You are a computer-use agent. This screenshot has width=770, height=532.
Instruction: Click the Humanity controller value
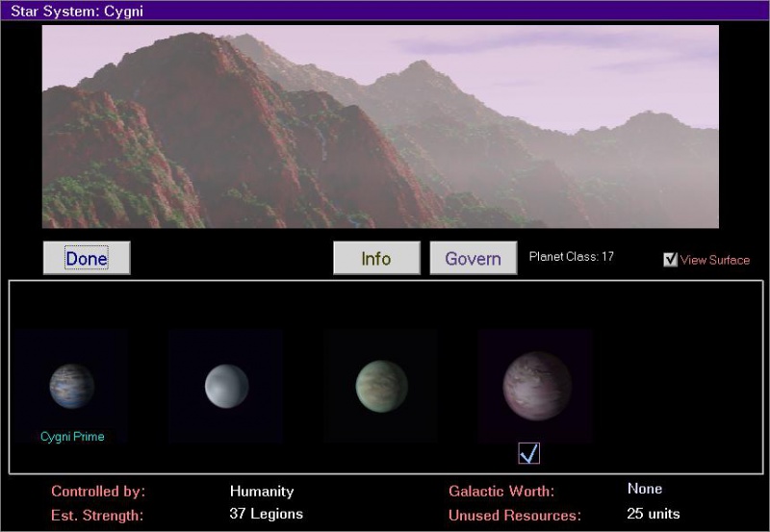click(262, 491)
